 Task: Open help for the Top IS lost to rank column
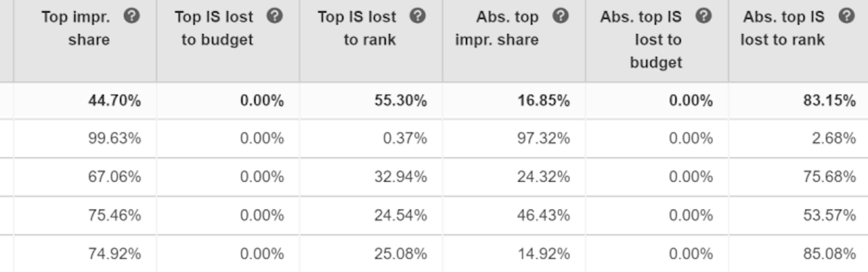click(x=418, y=16)
